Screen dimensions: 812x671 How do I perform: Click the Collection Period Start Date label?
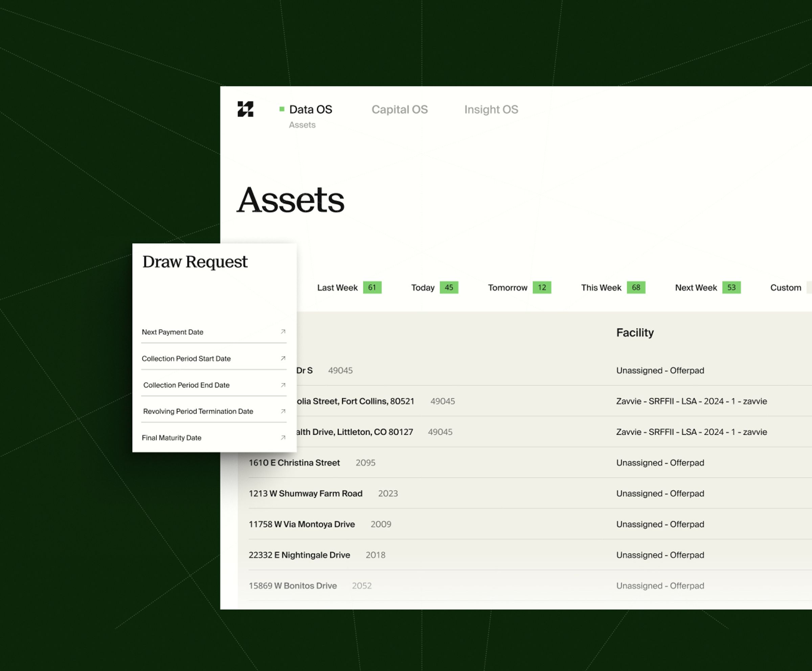[186, 359]
